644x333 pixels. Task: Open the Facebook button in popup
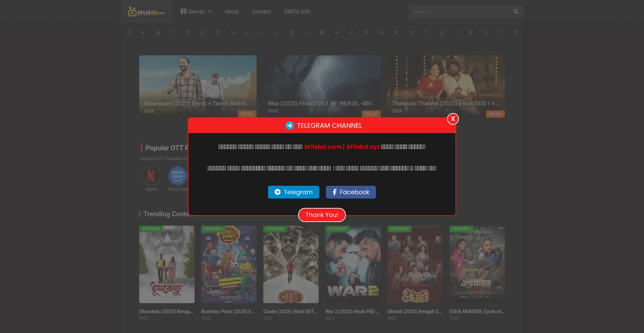tap(351, 192)
